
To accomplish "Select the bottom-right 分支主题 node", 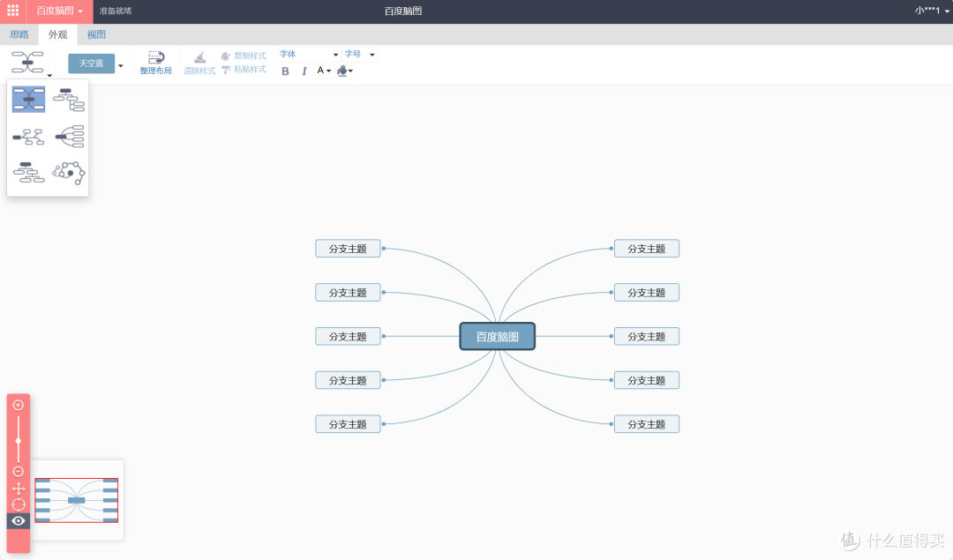I will click(x=647, y=424).
